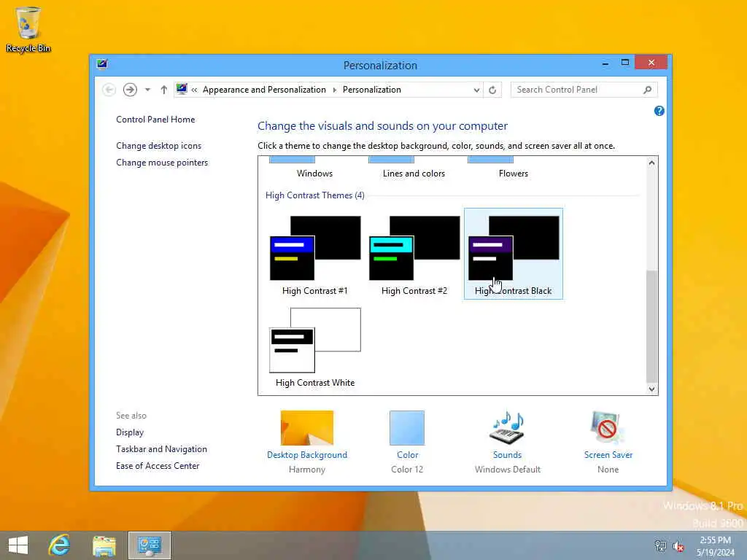
Task: Open the Windows Start button
Action: pos(18,545)
